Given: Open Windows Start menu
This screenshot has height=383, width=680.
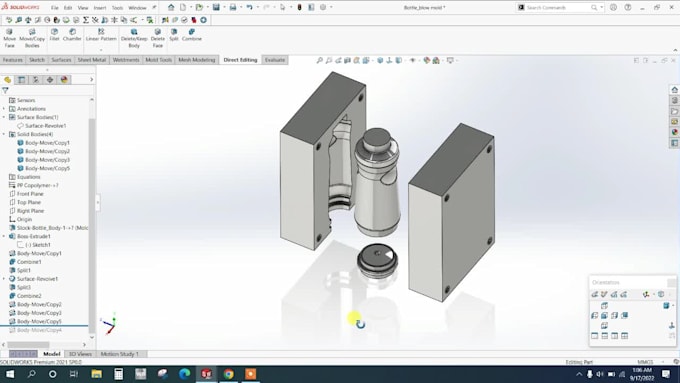Looking at the screenshot, I should (10, 374).
